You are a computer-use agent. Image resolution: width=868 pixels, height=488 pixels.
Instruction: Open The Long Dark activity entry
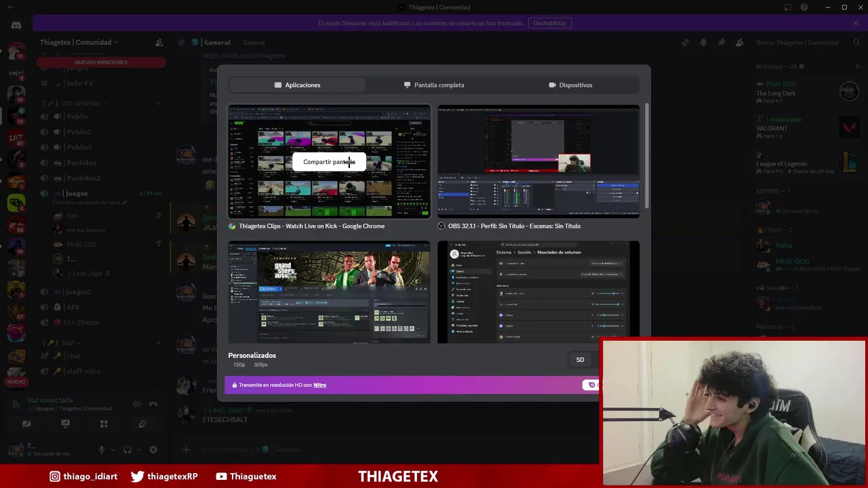coord(808,92)
